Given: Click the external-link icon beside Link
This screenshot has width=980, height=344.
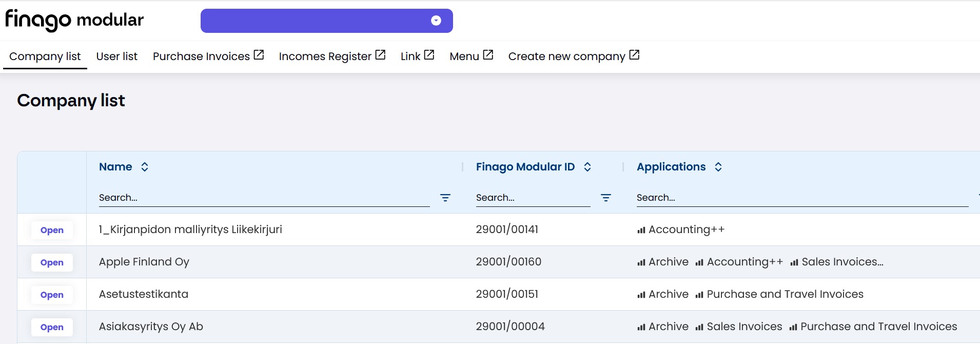Looking at the screenshot, I should click(x=429, y=55).
